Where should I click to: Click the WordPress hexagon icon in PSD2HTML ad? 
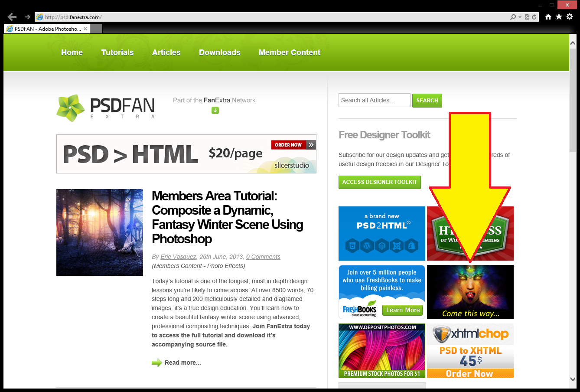367,246
